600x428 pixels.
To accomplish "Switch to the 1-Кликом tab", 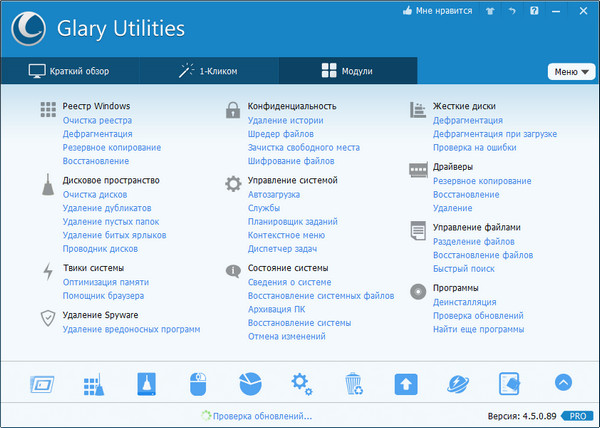I will coord(208,72).
